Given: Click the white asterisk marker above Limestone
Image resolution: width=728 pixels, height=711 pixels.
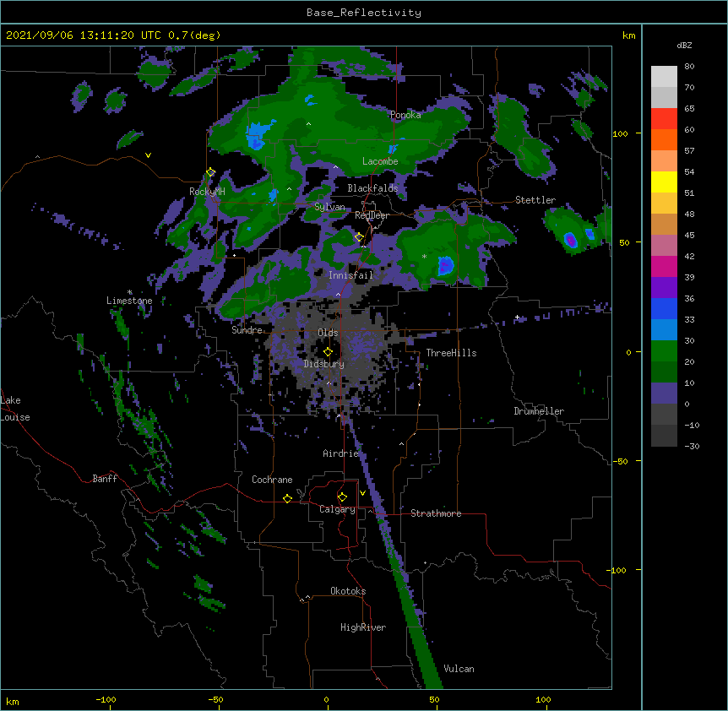Looking at the screenshot, I should [x=130, y=292].
